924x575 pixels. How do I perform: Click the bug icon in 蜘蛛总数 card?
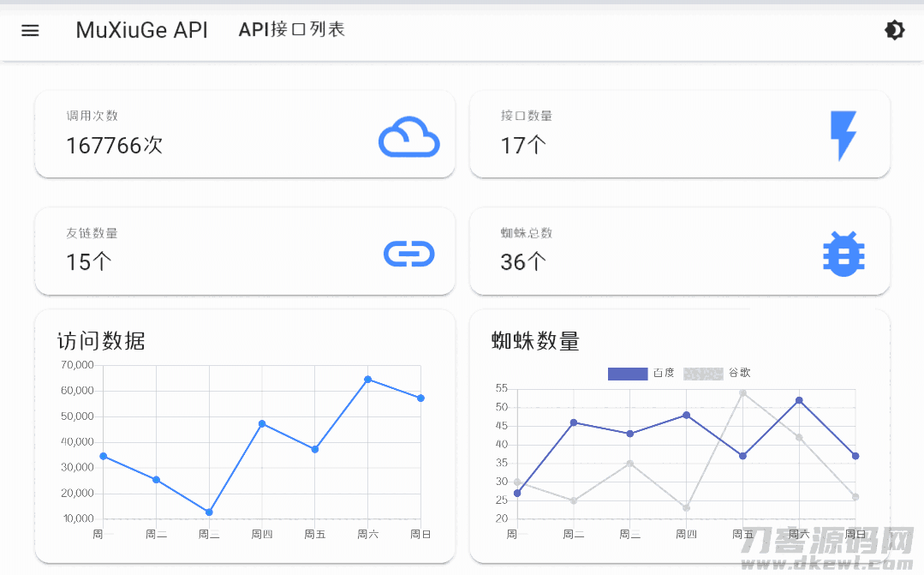pyautogui.click(x=844, y=255)
